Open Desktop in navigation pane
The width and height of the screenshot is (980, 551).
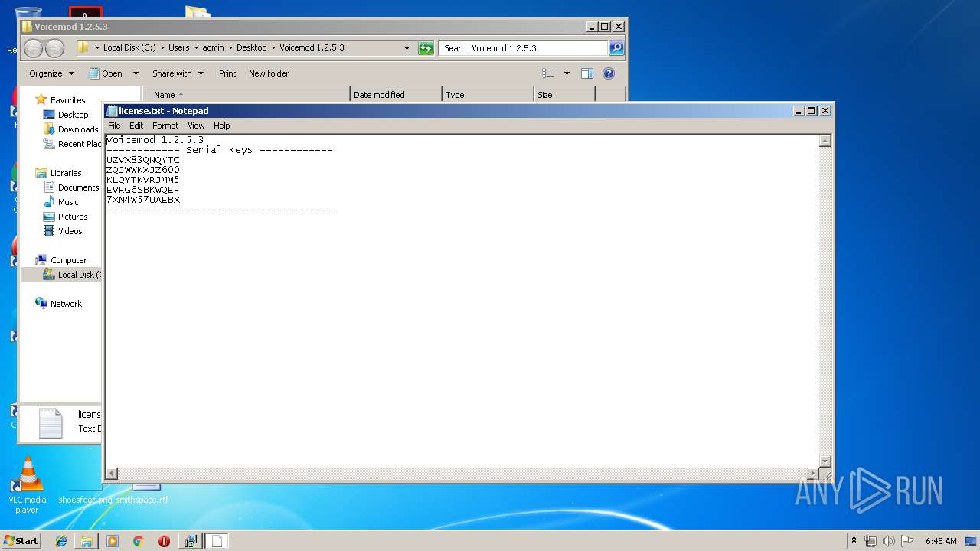tap(73, 115)
